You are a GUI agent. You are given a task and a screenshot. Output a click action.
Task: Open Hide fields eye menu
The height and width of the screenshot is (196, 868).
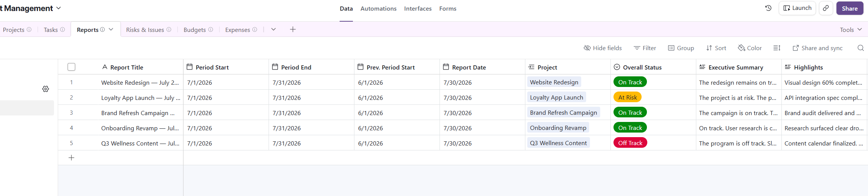click(x=602, y=48)
